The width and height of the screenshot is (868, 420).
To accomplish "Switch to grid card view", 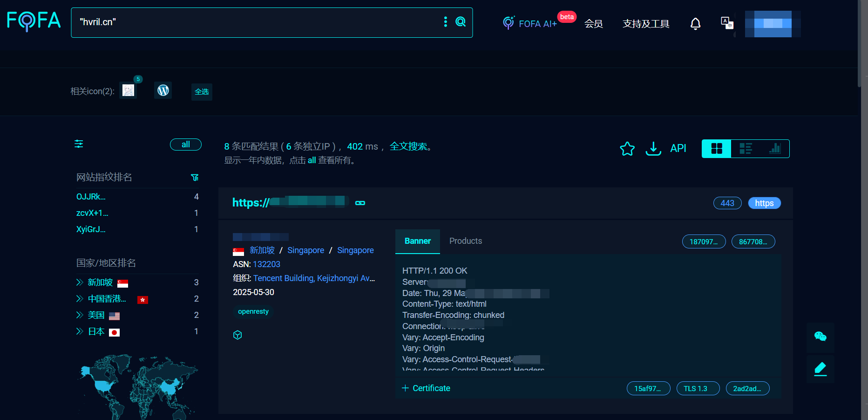I will point(717,149).
